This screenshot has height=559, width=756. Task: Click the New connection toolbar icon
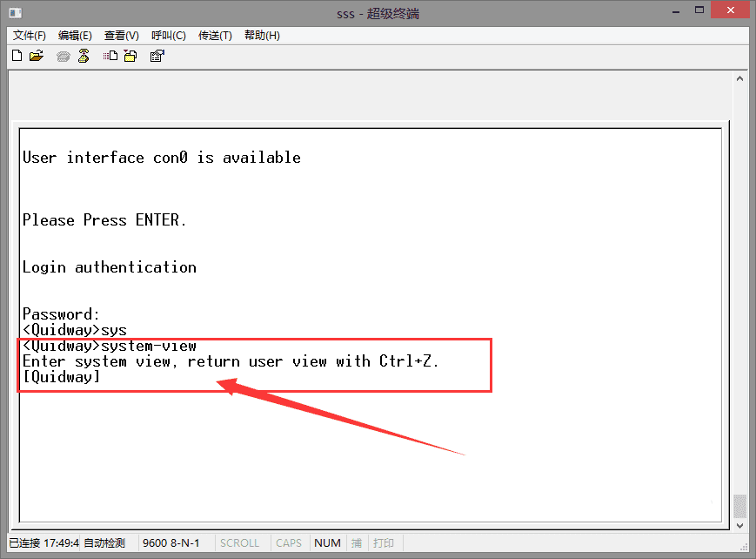coord(17,56)
